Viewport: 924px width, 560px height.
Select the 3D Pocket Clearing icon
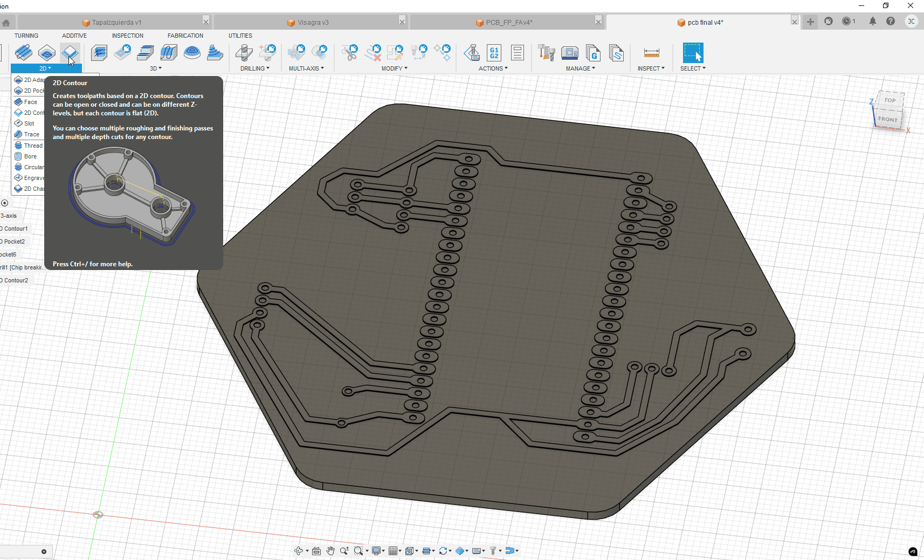(x=122, y=53)
